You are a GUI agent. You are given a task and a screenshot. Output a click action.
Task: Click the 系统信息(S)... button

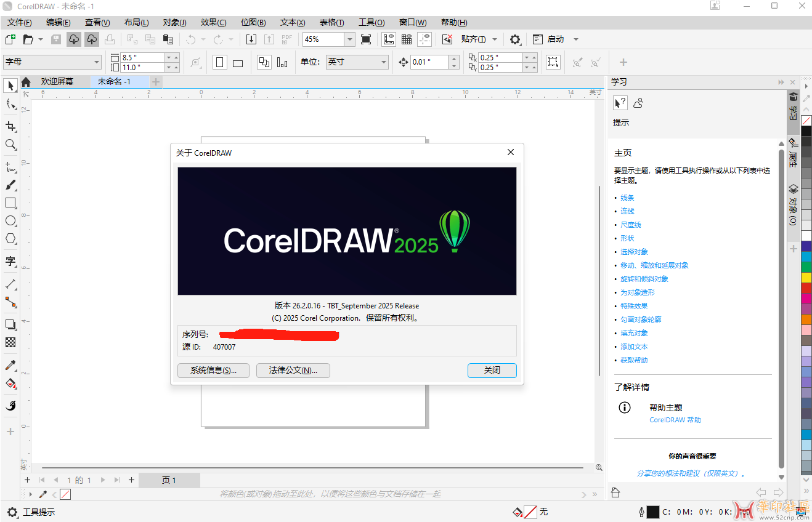tap(213, 371)
